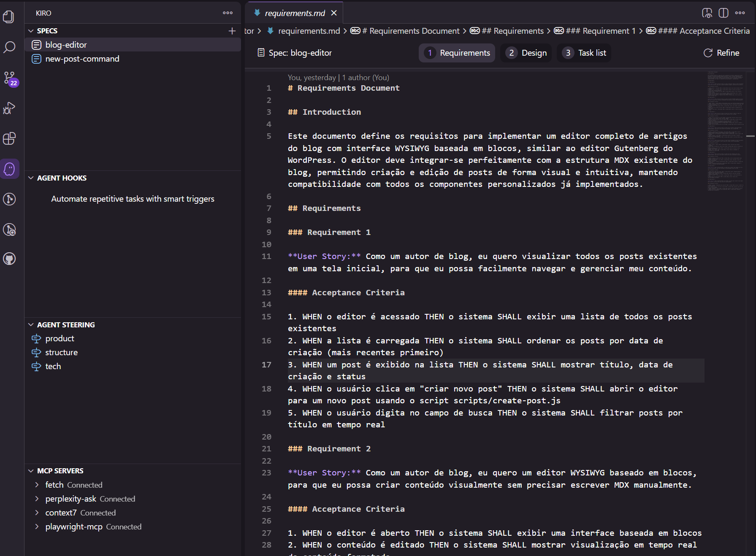Open the Explorer view icon
The width and height of the screenshot is (756, 556).
(9, 17)
